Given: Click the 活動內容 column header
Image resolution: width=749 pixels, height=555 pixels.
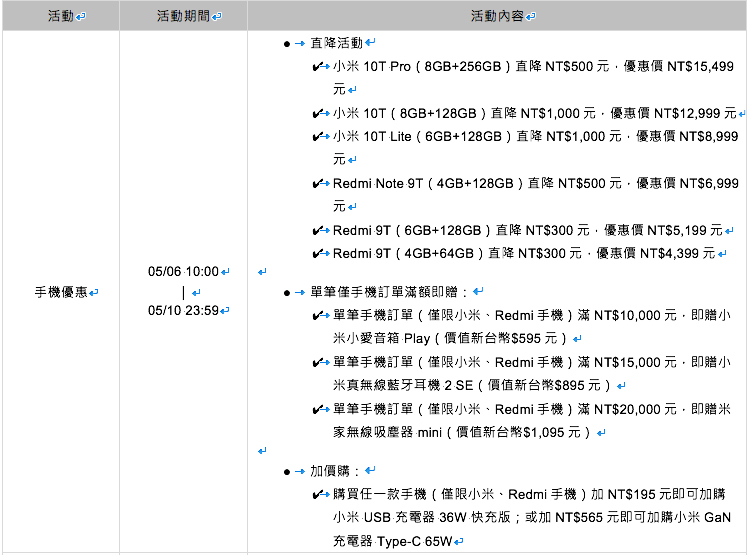Looking at the screenshot, I should (x=497, y=16).
